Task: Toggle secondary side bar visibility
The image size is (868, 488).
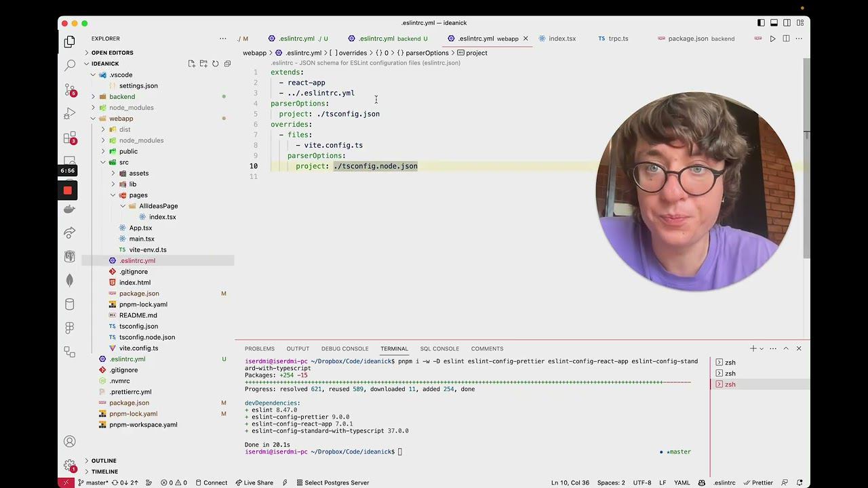Action: tap(787, 23)
